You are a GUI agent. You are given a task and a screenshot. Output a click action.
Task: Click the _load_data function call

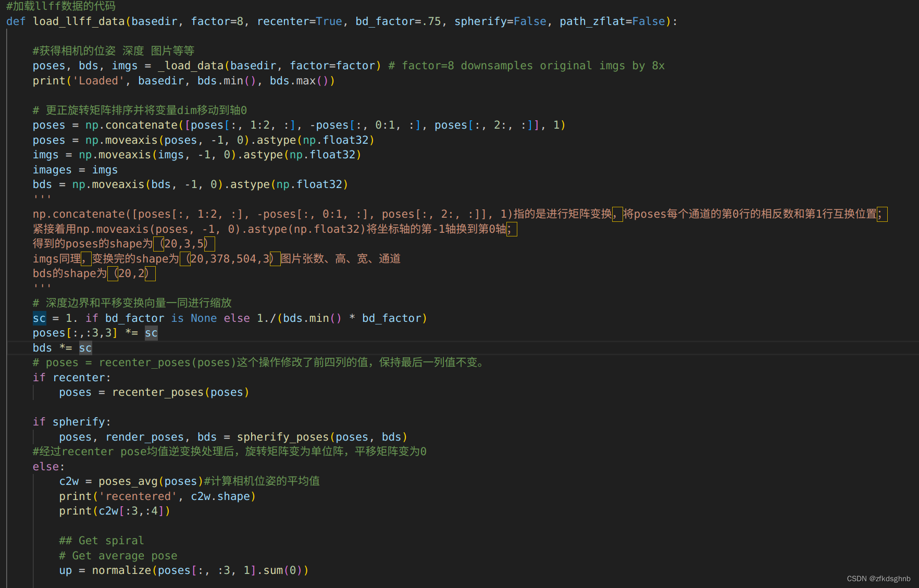point(192,65)
